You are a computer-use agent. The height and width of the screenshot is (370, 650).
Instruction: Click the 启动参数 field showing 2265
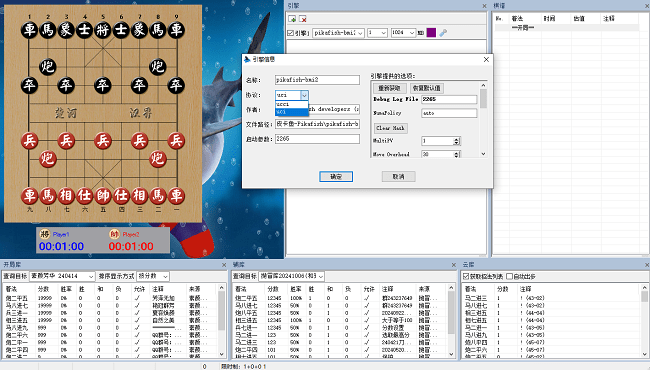(317, 139)
